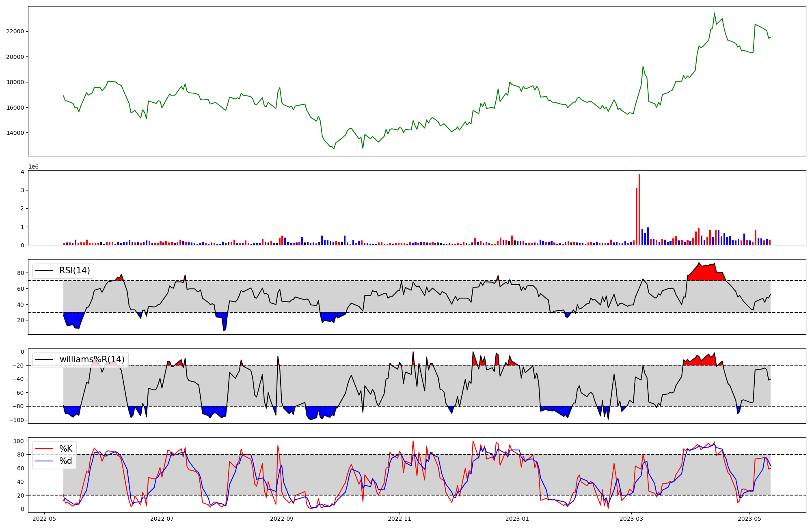
Task: Click the 22000 price axis label
Action: [x=15, y=31]
